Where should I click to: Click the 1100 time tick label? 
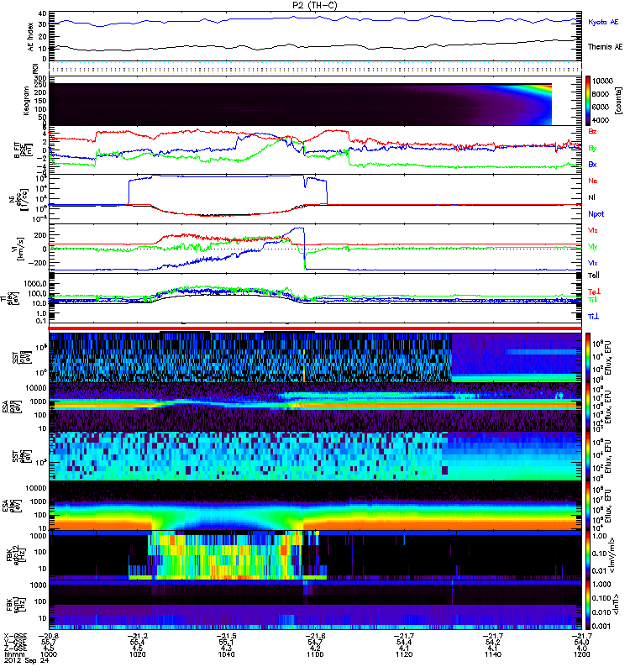coord(315,654)
